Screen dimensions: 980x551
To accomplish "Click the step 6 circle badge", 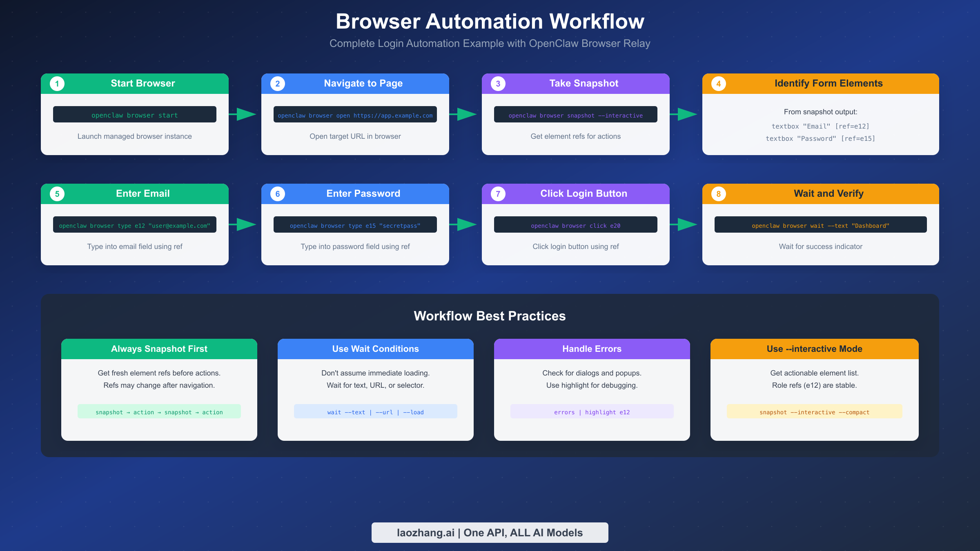I will [278, 193].
